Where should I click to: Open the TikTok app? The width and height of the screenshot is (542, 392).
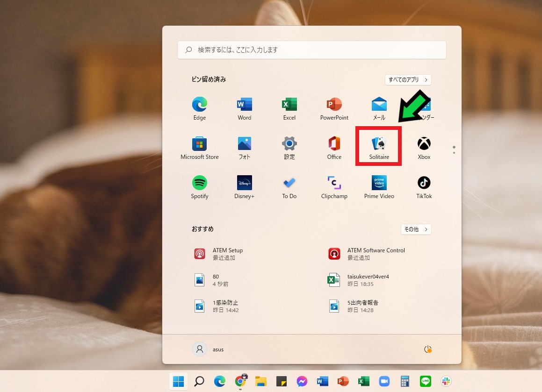[x=424, y=187]
